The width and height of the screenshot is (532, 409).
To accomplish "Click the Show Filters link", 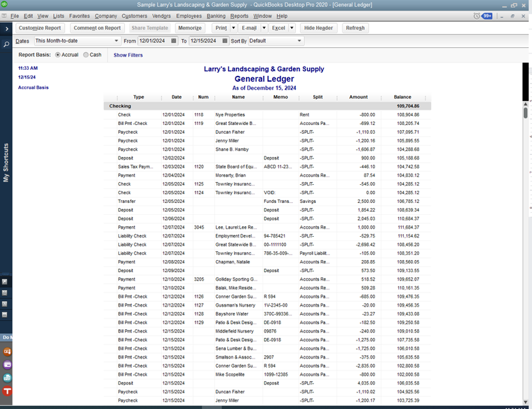I will coord(128,55).
